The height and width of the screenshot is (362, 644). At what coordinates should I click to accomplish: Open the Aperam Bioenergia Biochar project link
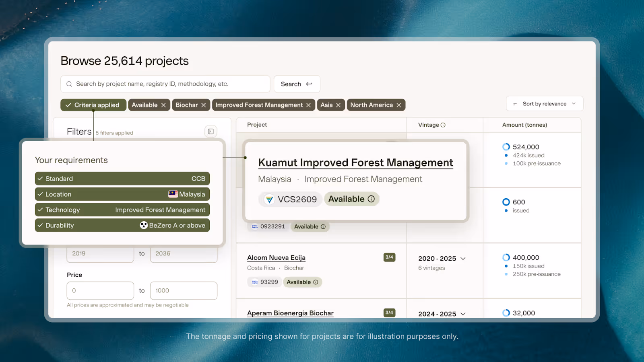point(290,313)
